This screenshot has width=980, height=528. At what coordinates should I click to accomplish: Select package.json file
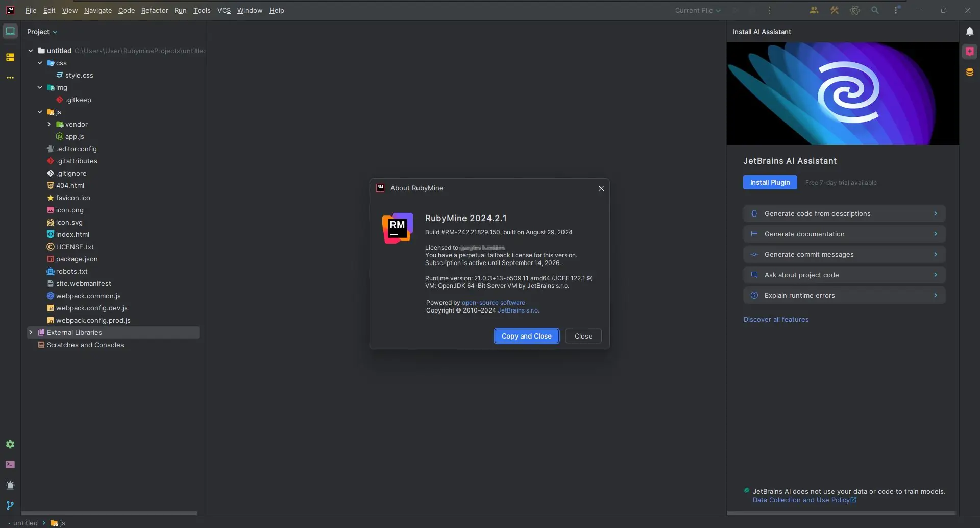click(x=77, y=259)
